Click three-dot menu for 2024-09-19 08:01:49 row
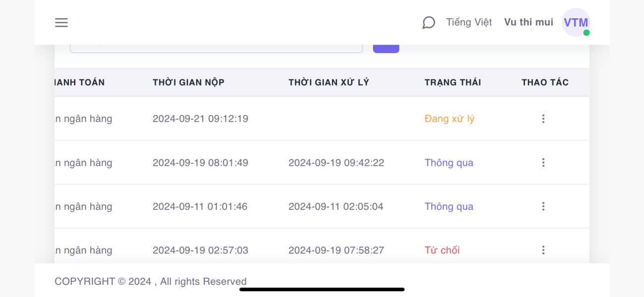Screen dimensions: 644x297 (x=543, y=162)
